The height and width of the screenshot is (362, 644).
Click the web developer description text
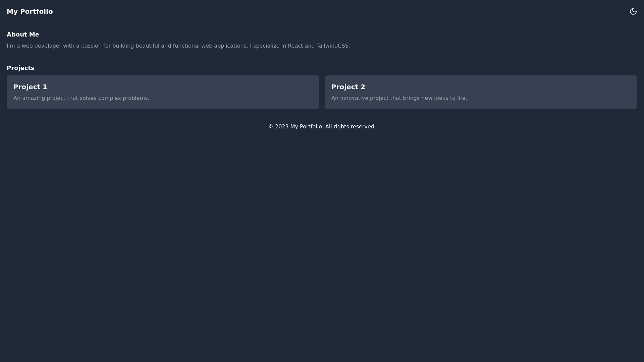coord(178,46)
